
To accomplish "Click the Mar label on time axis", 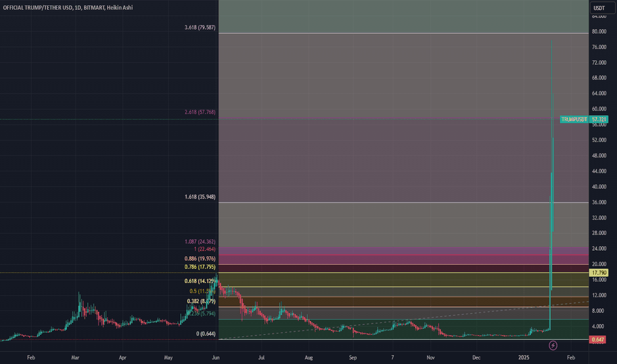I will point(75,357).
